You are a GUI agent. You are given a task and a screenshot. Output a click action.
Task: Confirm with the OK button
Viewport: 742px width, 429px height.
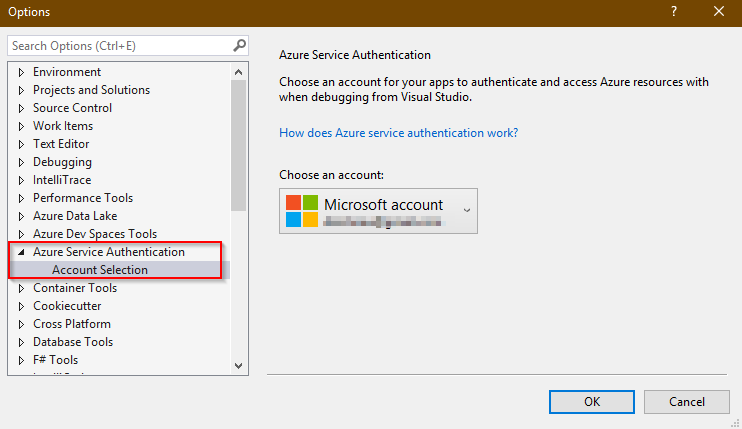pos(592,402)
